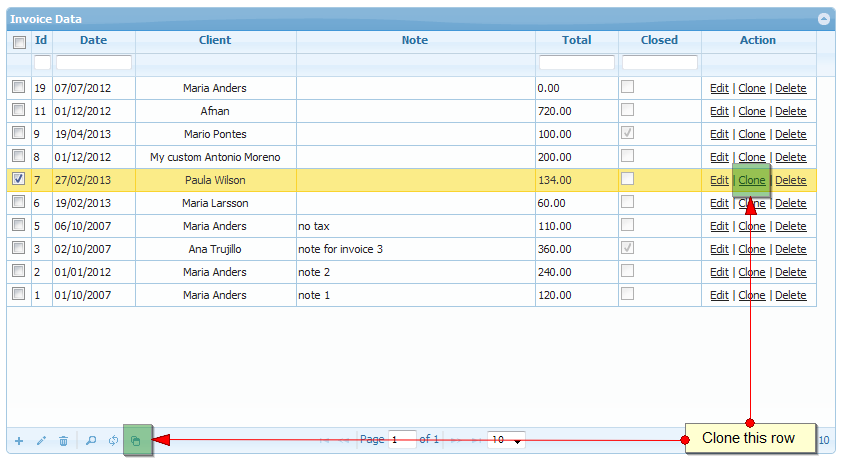
Task: Click Delete link for Ana Trujillo row
Action: click(790, 249)
